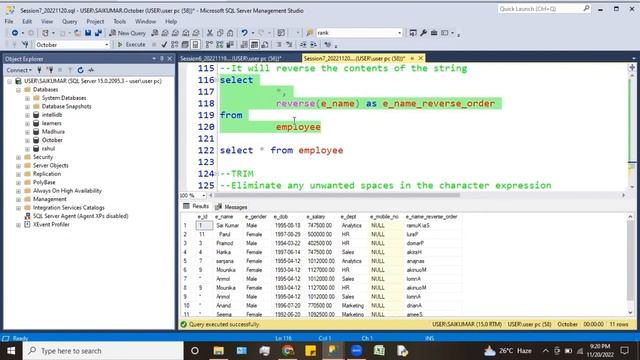Click the Execute button
This screenshot has width=640, height=360.
pos(131,44)
